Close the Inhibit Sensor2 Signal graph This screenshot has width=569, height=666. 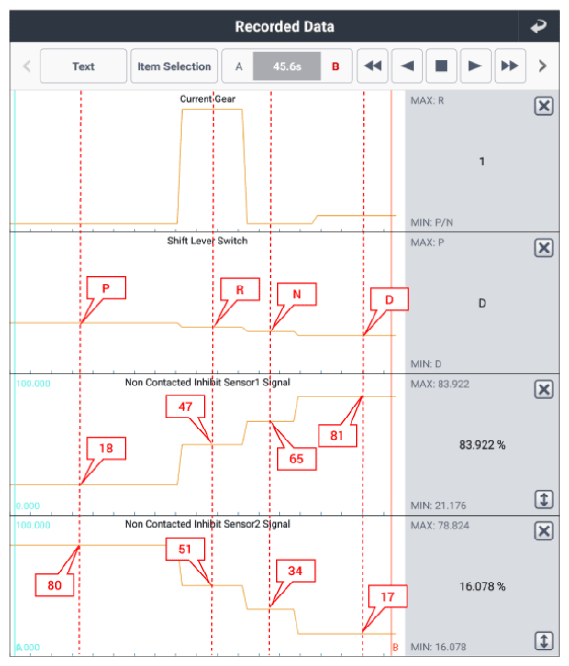[x=544, y=531]
